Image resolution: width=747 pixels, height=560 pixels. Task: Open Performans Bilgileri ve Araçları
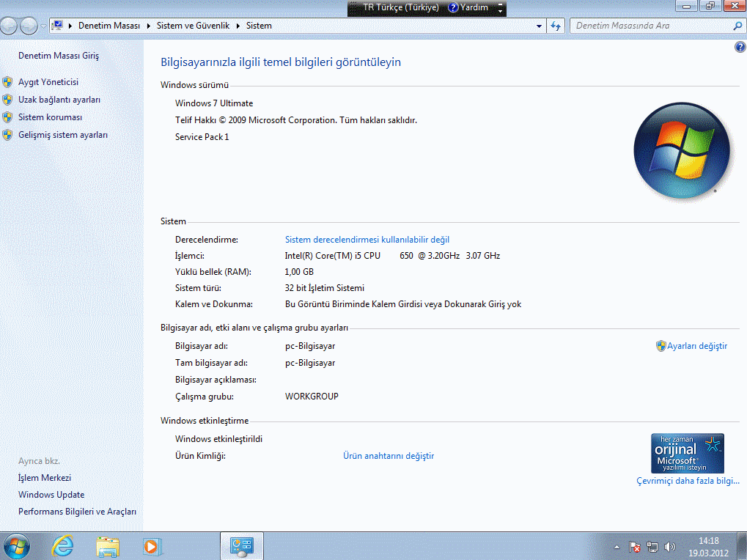click(x=77, y=512)
